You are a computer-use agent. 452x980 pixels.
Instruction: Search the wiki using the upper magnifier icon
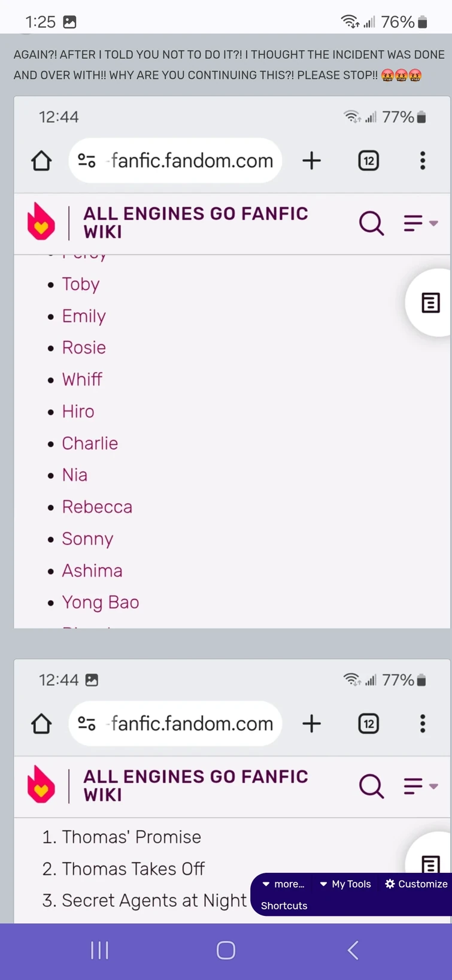coord(371,223)
